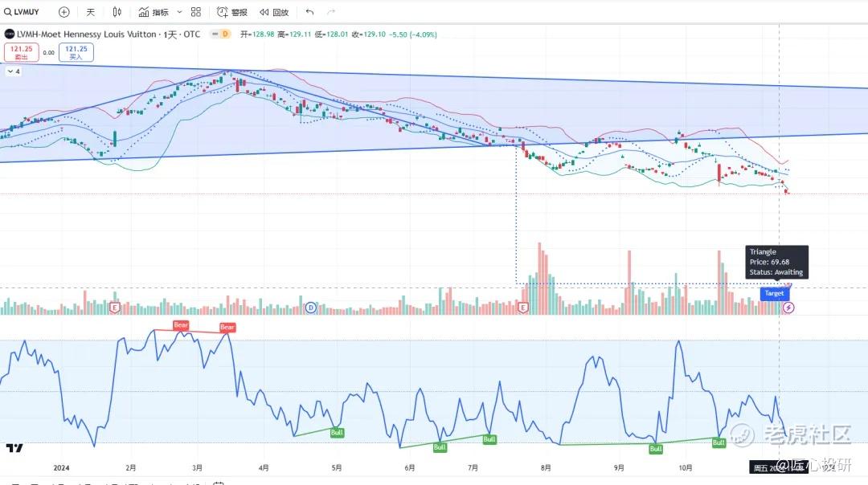This screenshot has height=485, width=868.
Task: Click the 2024 label on time axis
Action: [61, 468]
